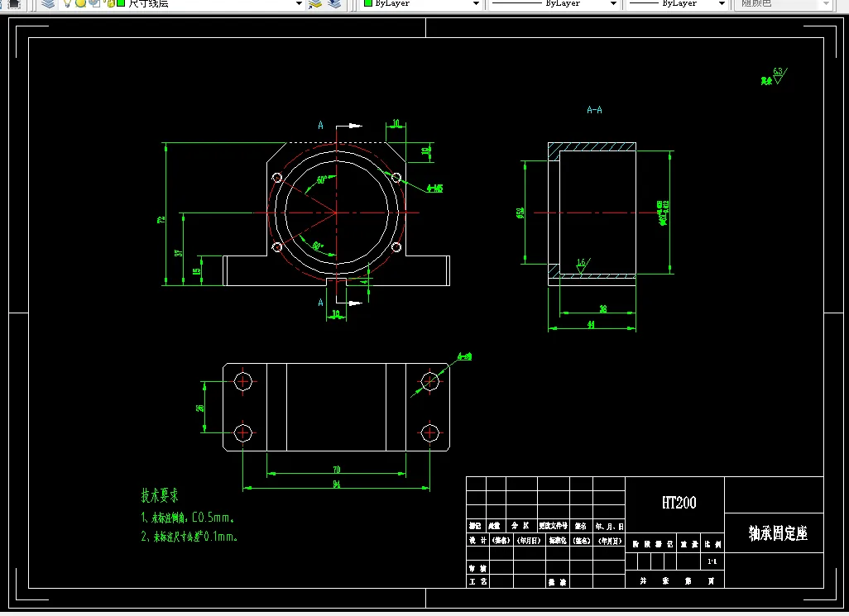The height and width of the screenshot is (616, 849).
Task: Toggle the layer freeze sun icon
Action: pyautogui.click(x=80, y=3)
